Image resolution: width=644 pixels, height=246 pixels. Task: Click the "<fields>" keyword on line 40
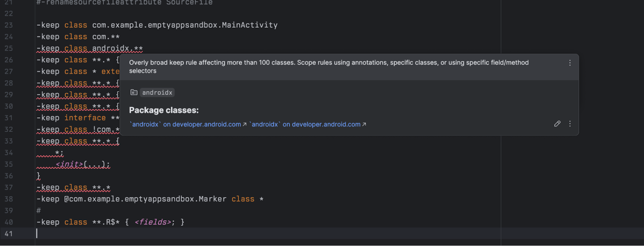(153, 222)
